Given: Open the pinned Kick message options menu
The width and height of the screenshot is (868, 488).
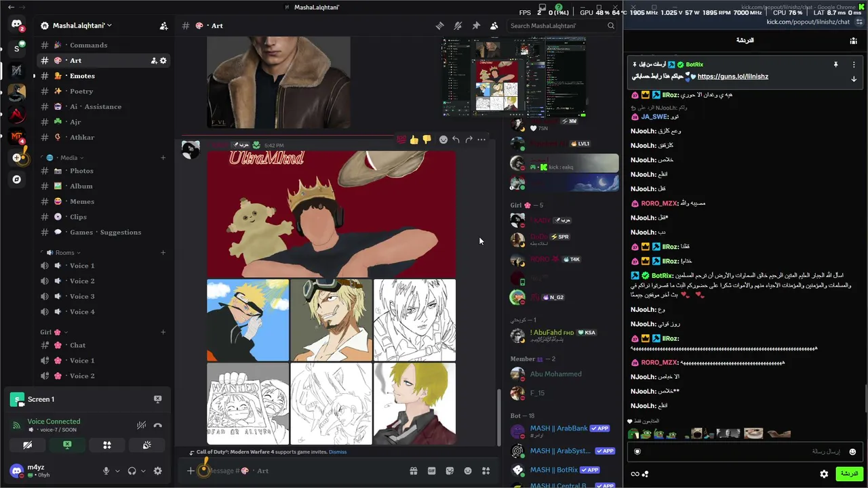Looking at the screenshot, I should pos(854,64).
